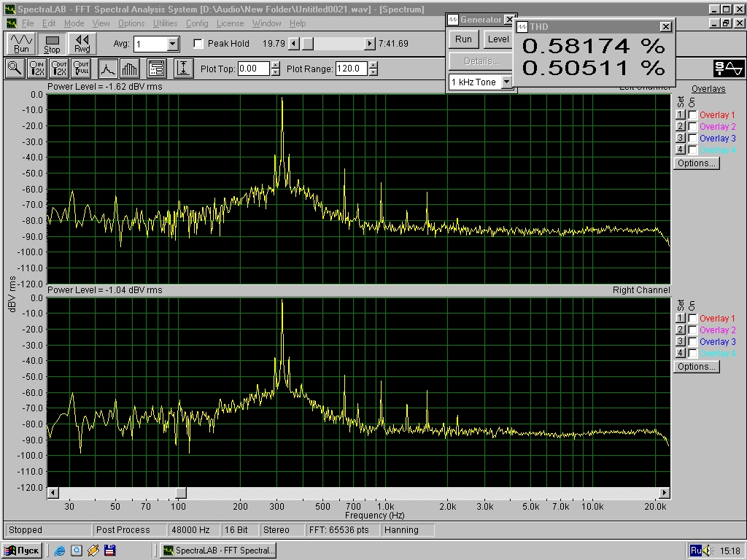The height and width of the screenshot is (560, 747).
Task: Click the Zoom Out Full icon
Action: (x=82, y=69)
